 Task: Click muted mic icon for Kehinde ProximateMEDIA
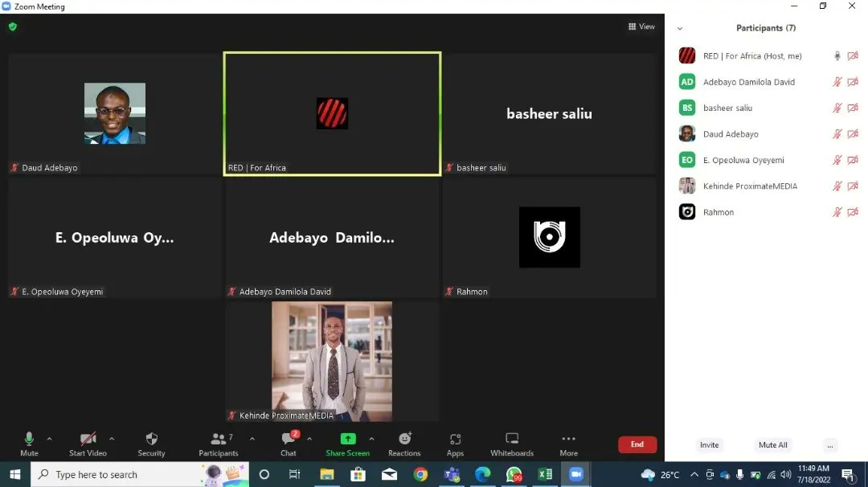[837, 186]
